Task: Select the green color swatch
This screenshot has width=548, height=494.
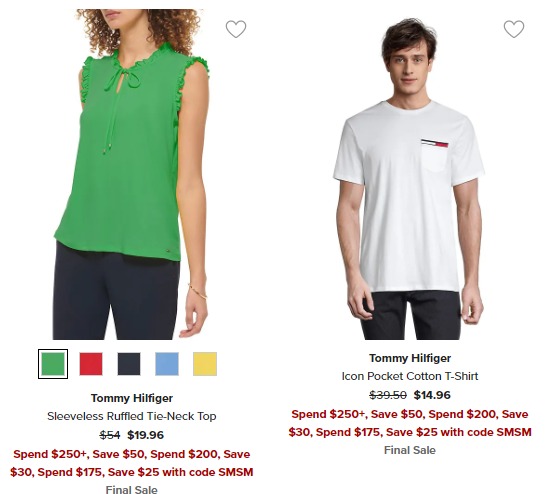Action: (x=53, y=364)
